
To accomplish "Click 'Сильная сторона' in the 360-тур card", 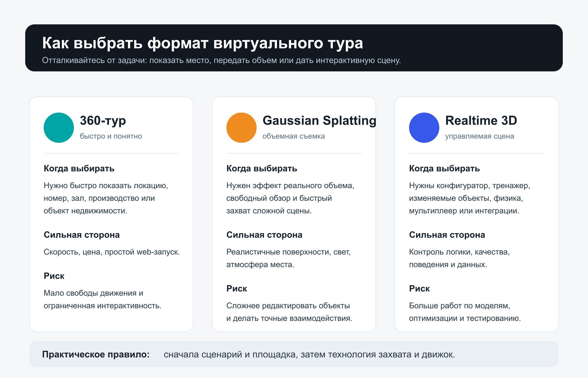I will 82,235.
